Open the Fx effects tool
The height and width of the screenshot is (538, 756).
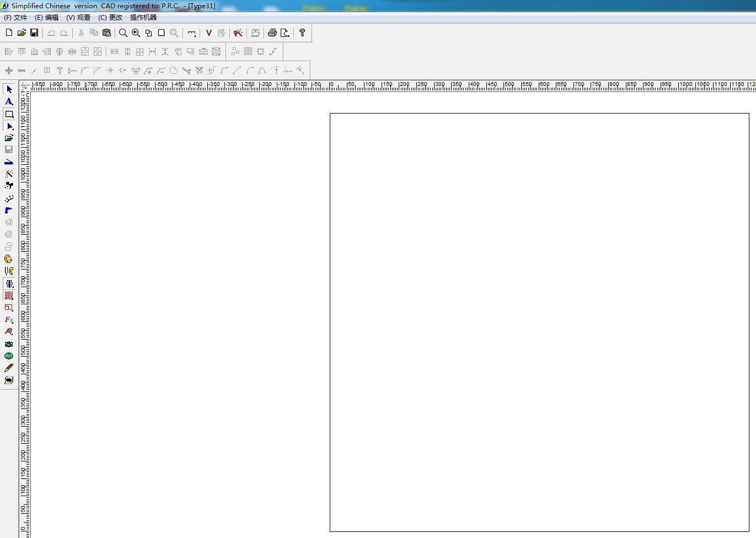coord(9,320)
